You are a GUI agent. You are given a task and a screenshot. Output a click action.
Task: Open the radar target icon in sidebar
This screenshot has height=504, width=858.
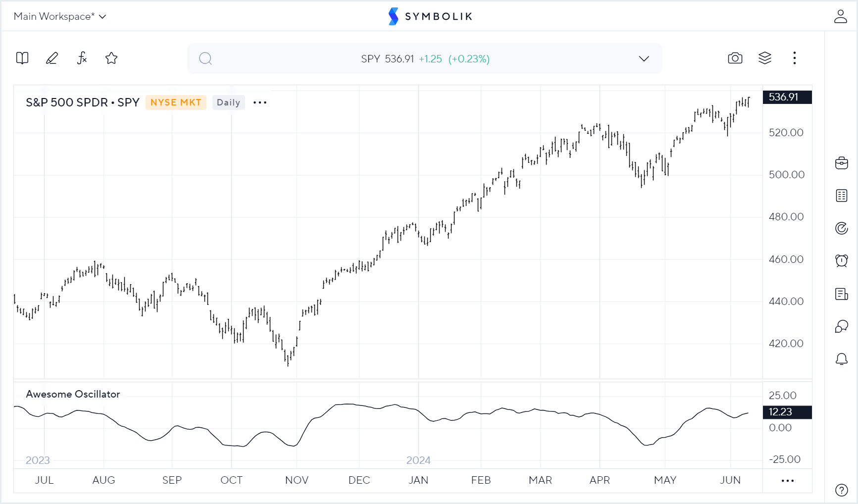coord(842,228)
